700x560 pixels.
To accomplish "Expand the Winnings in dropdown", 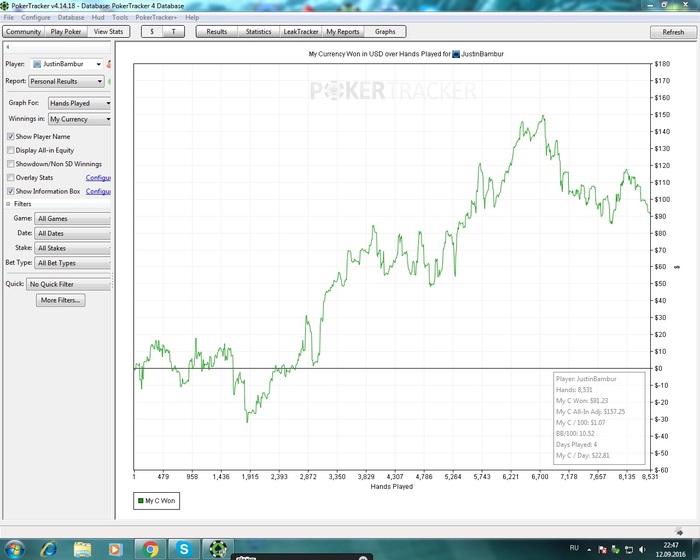I will pyautogui.click(x=80, y=119).
